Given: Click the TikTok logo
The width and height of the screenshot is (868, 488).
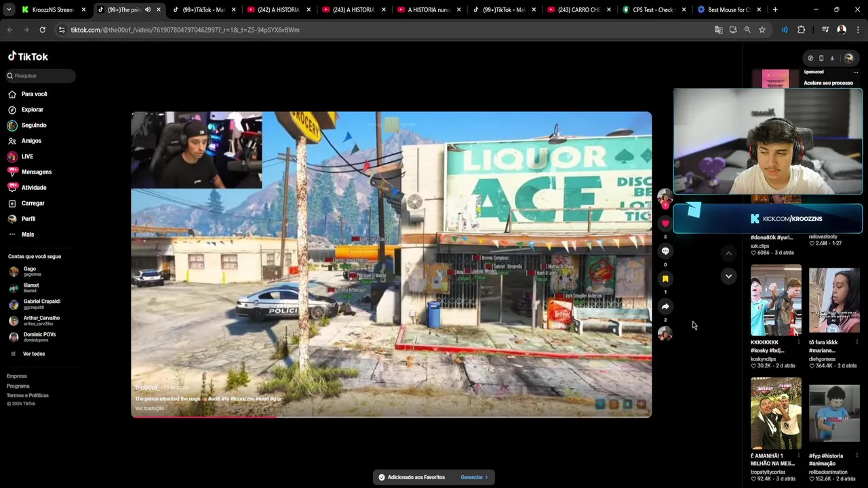Looking at the screenshot, I should point(28,56).
